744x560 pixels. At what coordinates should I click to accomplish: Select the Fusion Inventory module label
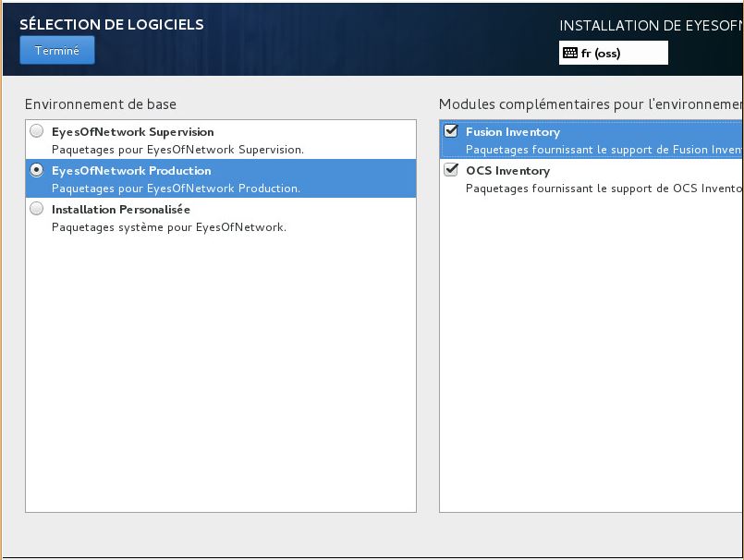513,132
